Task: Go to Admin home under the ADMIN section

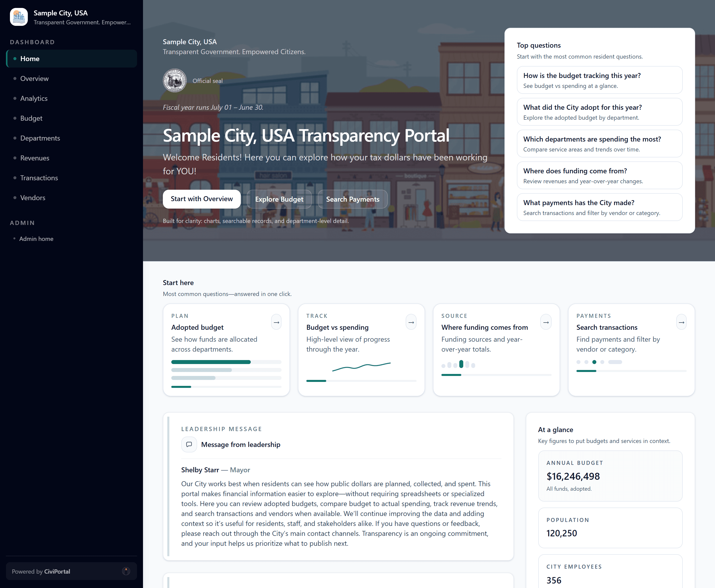Action: coord(36,238)
